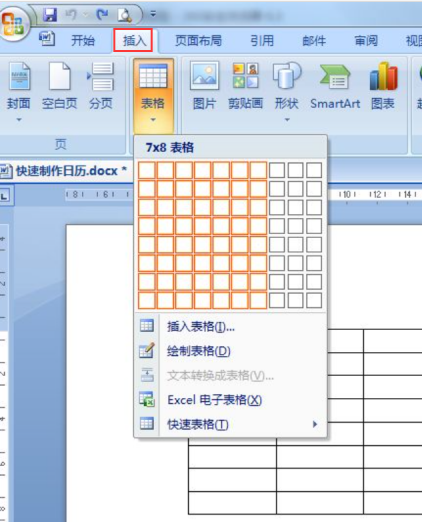Insert a picture with 图片 icon
Screen dimensions: 422x522
204,76
